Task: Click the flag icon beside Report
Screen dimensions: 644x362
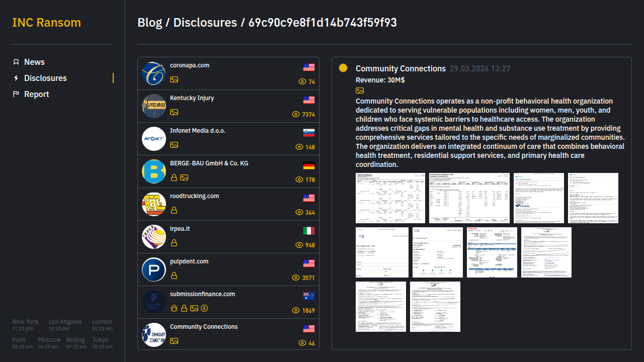Action: [x=16, y=94]
